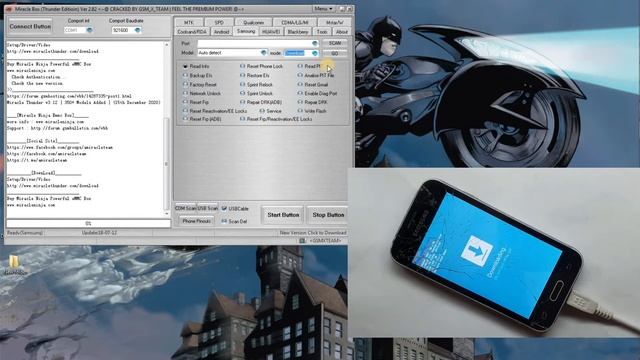The image size is (640, 360).
Task: Click the Stop Button
Action: [x=328, y=215]
